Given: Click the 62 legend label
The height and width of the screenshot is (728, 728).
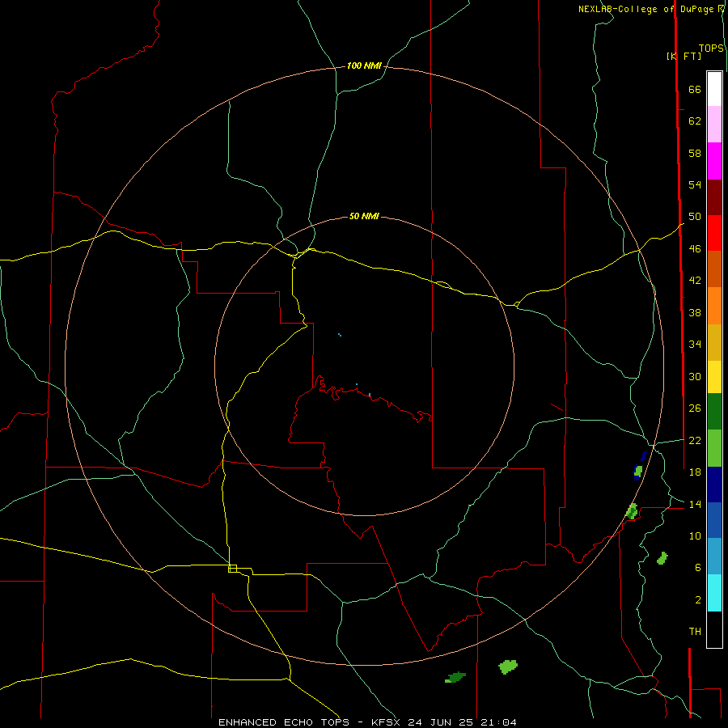Looking at the screenshot, I should [x=695, y=121].
